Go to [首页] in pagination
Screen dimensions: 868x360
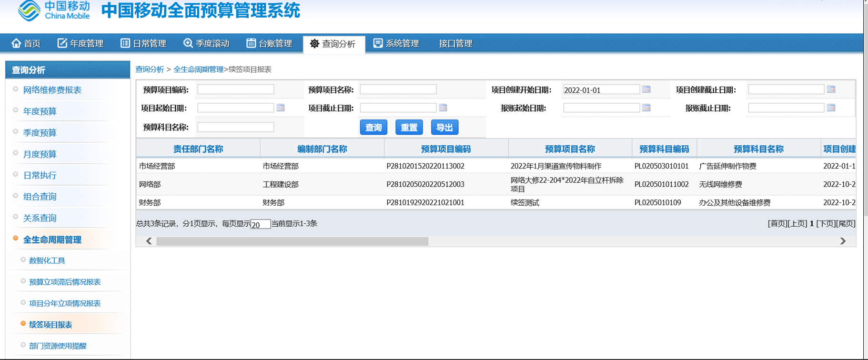[x=777, y=224]
